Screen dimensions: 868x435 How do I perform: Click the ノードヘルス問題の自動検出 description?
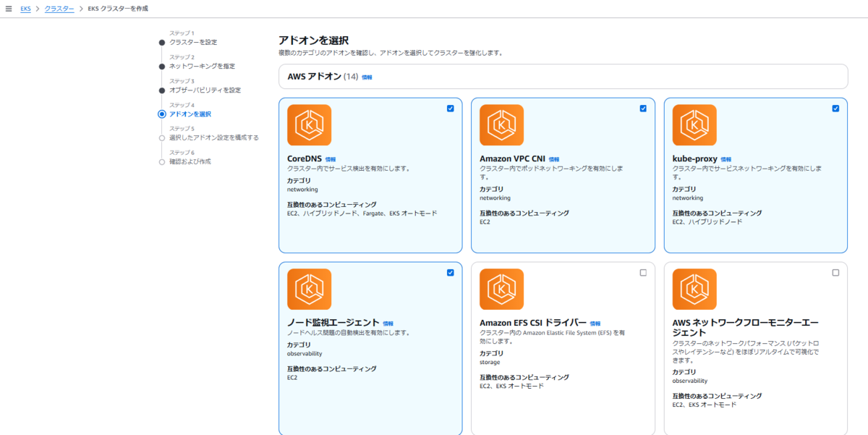point(349,333)
